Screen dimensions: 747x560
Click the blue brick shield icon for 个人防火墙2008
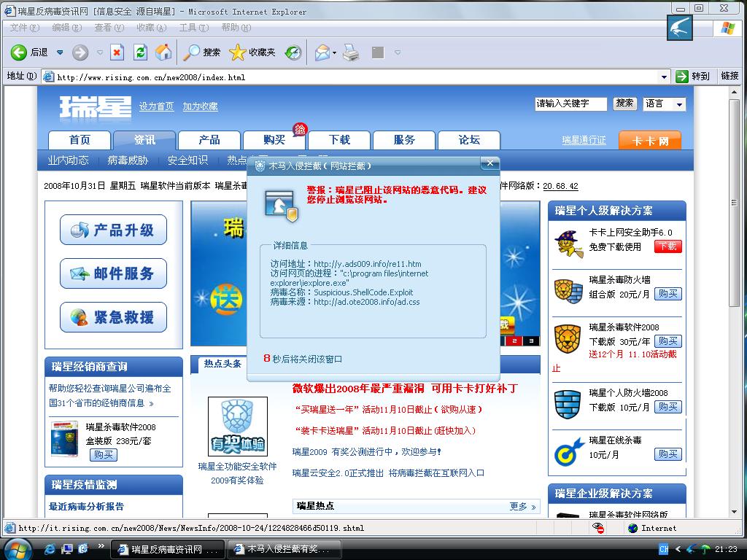coord(568,405)
